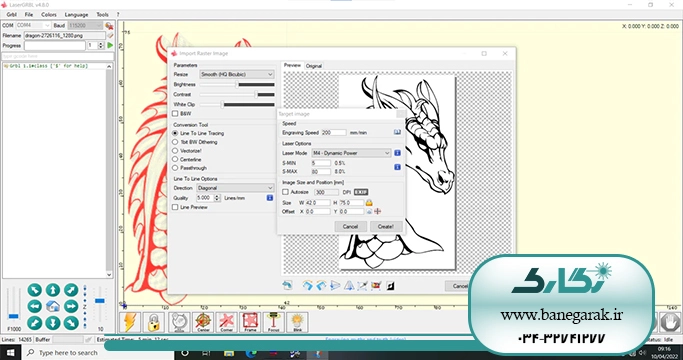Open the Tools menu

click(102, 14)
